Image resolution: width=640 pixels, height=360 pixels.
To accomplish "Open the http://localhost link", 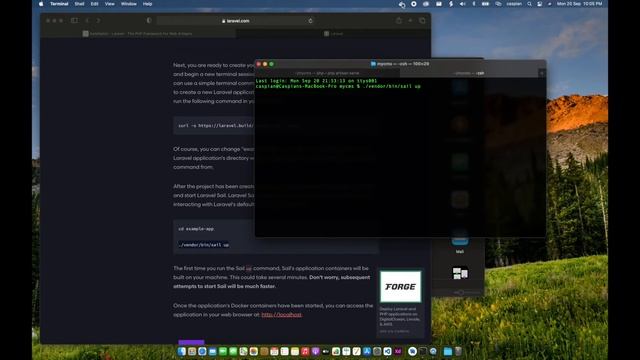I will (x=282, y=314).
